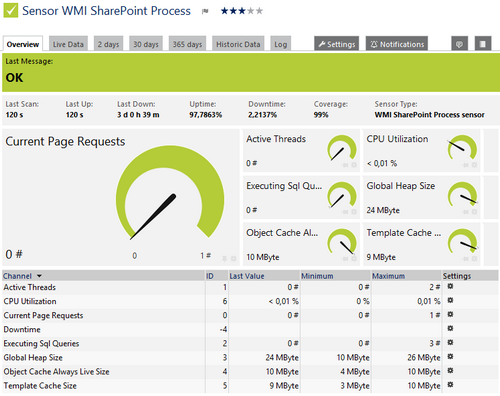The width and height of the screenshot is (500, 396).
Task: Click the Uptime value 97,7863%
Action: click(206, 115)
